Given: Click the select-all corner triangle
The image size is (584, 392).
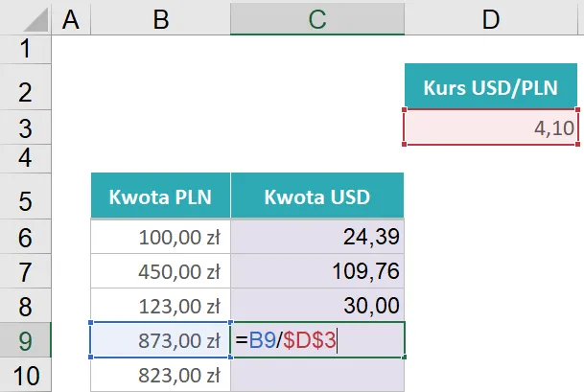Looking at the screenshot, I should 35,20.
